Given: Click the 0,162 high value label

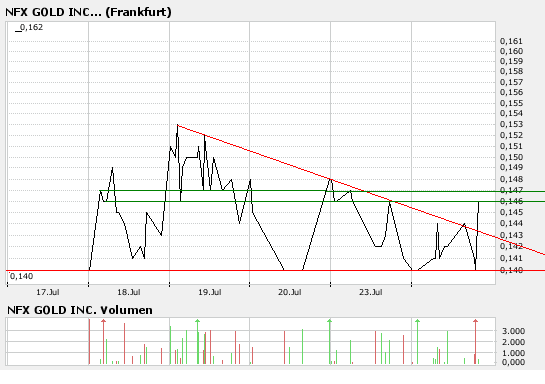Looking at the screenshot, I should click(31, 27).
